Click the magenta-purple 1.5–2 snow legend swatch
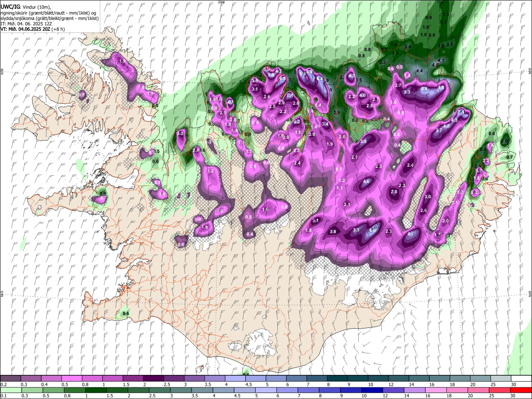The height and width of the screenshot is (399, 532). (133, 378)
